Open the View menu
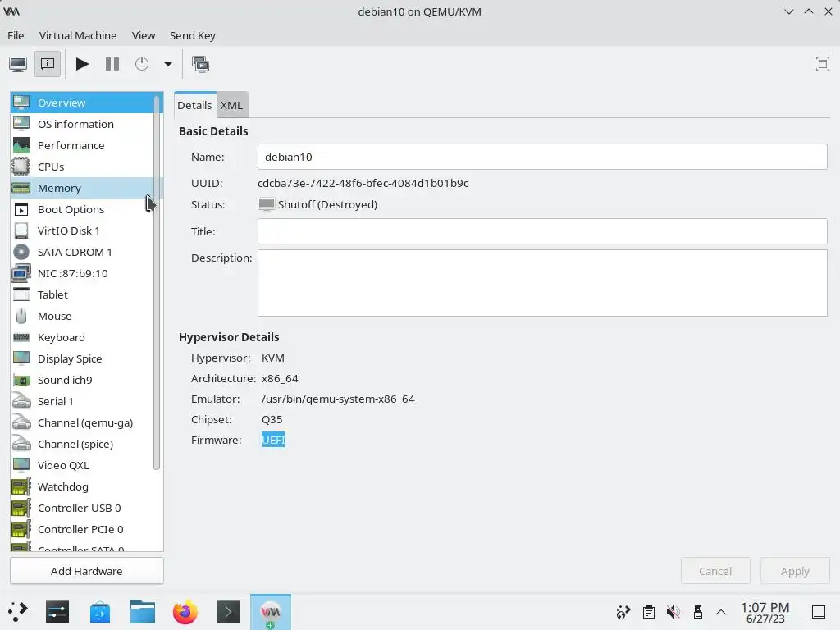840x630 pixels. tap(144, 35)
